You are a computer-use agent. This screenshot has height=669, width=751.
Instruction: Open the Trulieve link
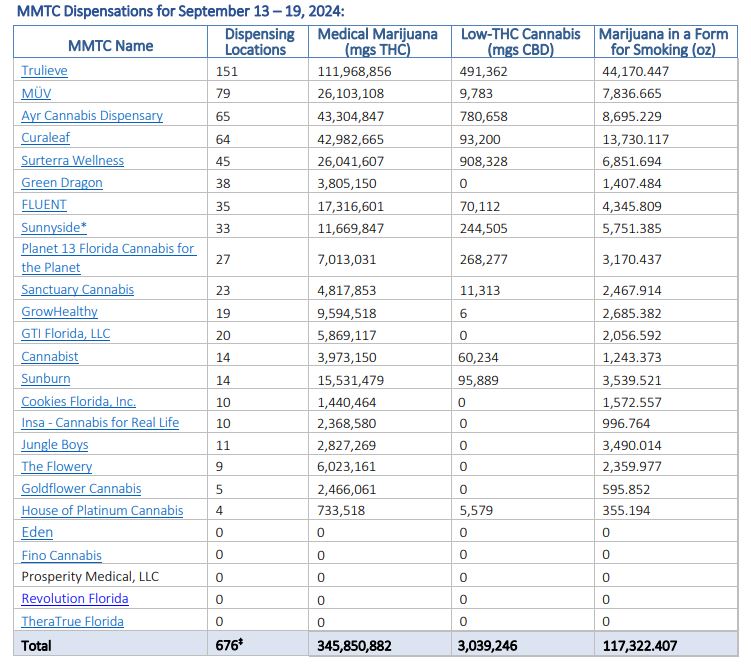(x=44, y=71)
